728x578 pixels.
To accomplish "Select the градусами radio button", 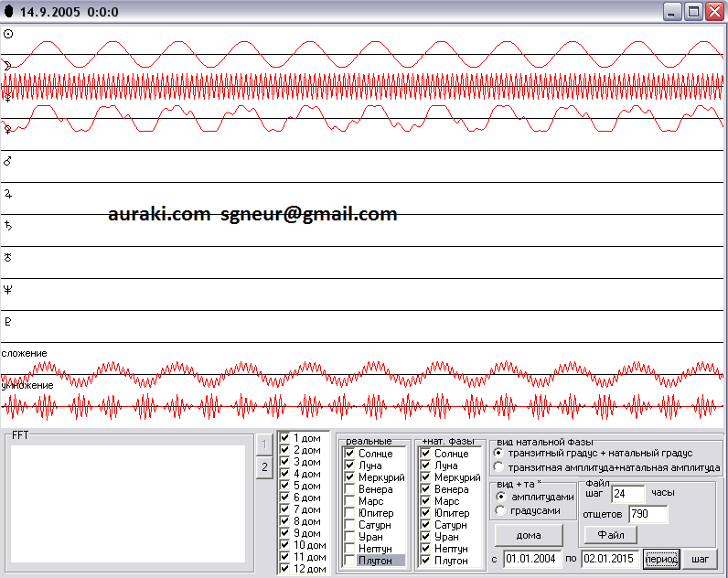I will pos(500,510).
